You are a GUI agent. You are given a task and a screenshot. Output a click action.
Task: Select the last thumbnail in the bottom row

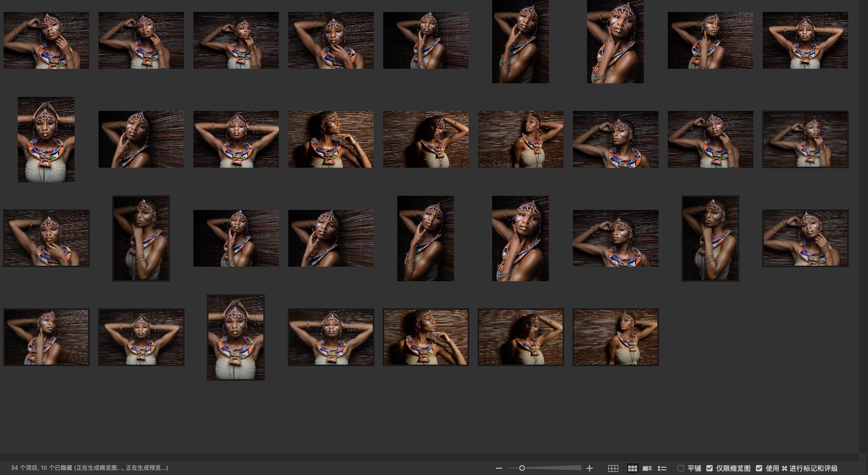(615, 337)
